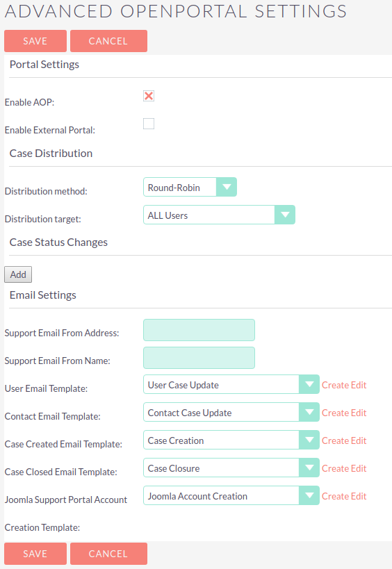Click the Email Settings section heading
Screen dimensions: 392x569
point(43,295)
